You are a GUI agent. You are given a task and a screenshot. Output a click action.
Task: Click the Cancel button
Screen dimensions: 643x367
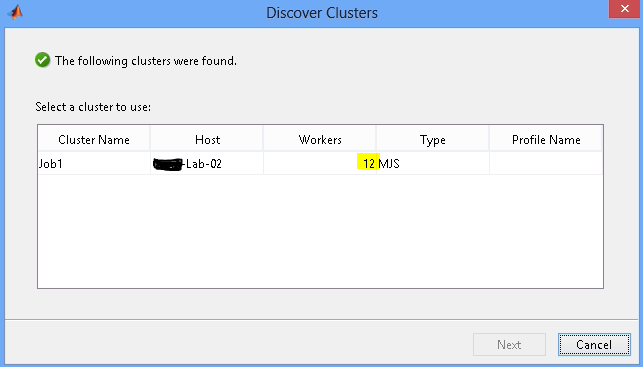pos(594,344)
